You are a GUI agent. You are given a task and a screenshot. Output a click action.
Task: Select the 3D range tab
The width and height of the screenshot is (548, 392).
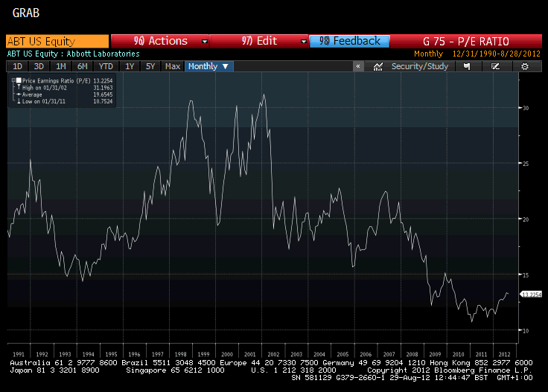pos(39,66)
